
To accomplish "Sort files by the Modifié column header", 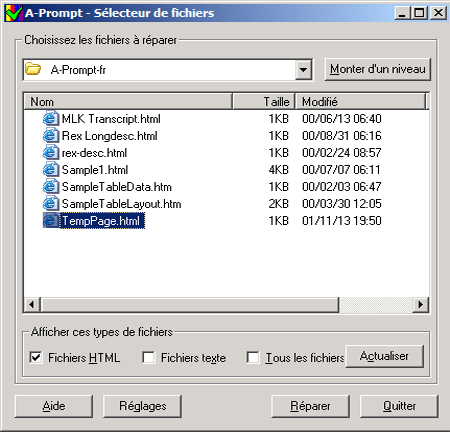I will 361,101.
